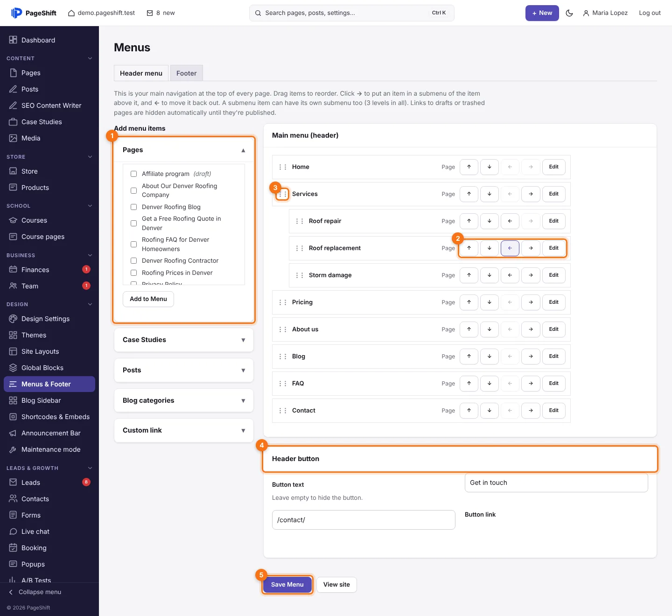Expand the Case Studies panel

[184, 340]
